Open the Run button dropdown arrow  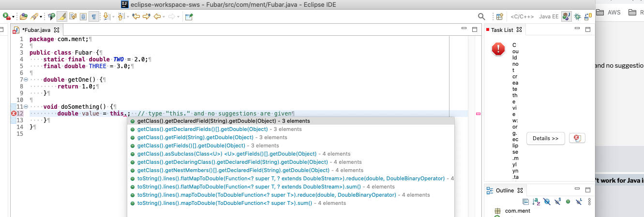14,17
